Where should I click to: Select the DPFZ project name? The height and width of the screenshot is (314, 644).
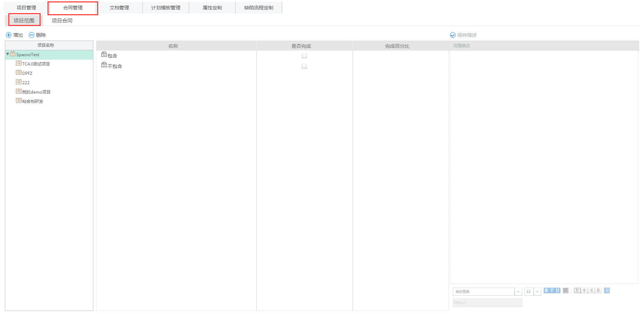[27, 73]
